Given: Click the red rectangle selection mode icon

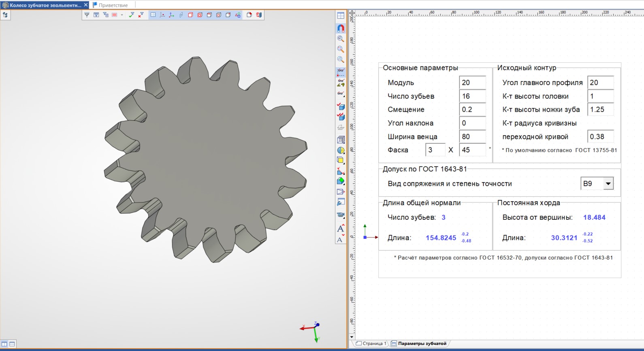Looking at the screenshot, I should coord(115,15).
